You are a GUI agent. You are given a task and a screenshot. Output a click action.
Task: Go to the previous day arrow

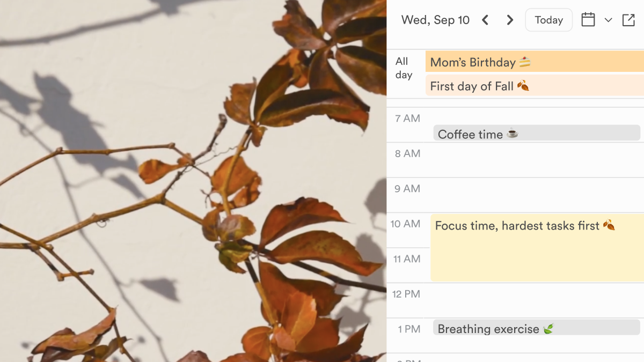point(485,20)
